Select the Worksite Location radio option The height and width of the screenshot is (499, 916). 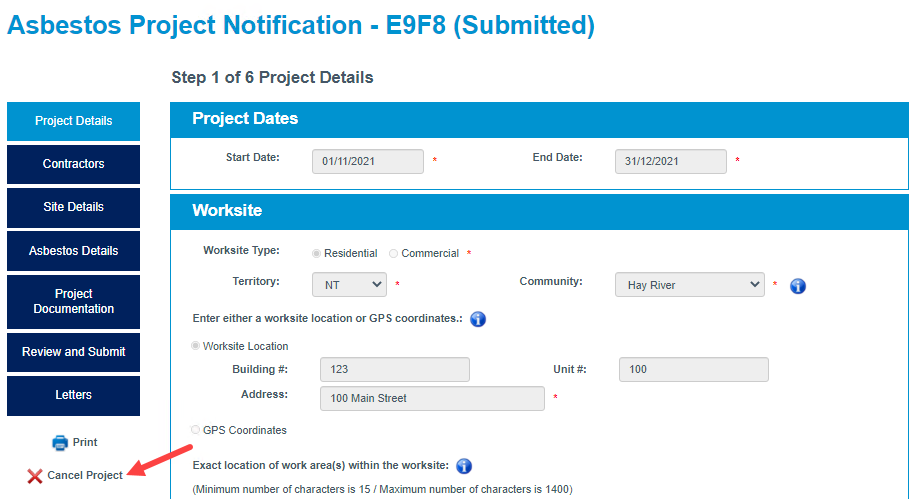(x=196, y=346)
